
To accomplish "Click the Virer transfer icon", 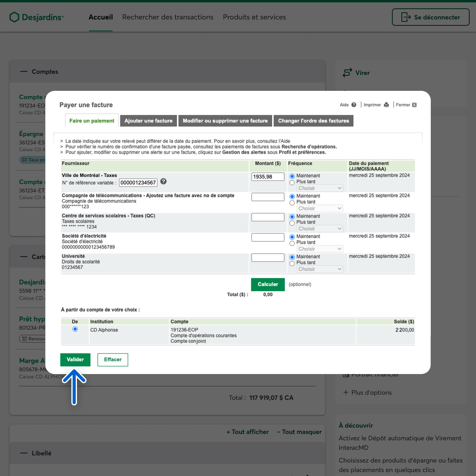I will point(347,73).
